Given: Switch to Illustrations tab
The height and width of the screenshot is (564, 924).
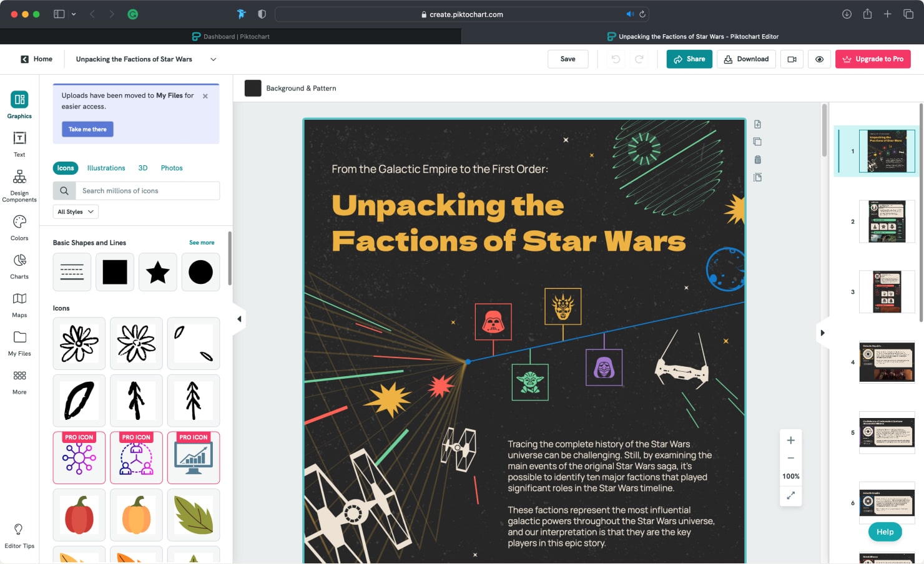Looking at the screenshot, I should tap(106, 168).
